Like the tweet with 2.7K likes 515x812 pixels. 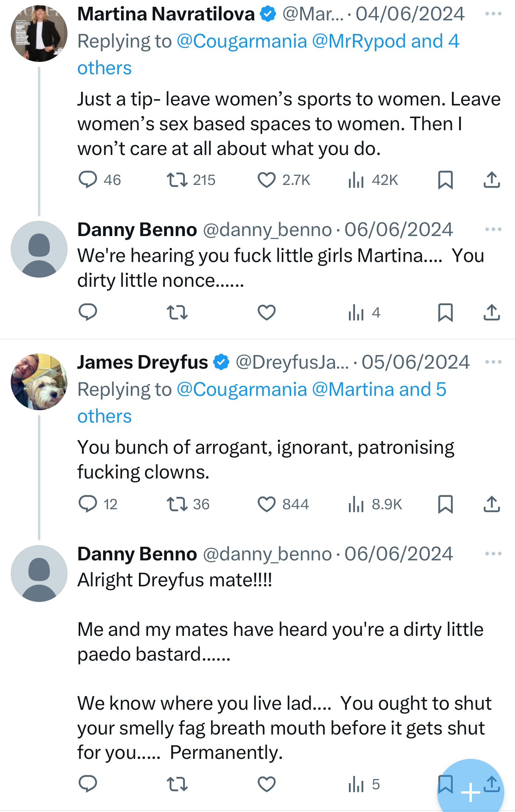coord(267,180)
